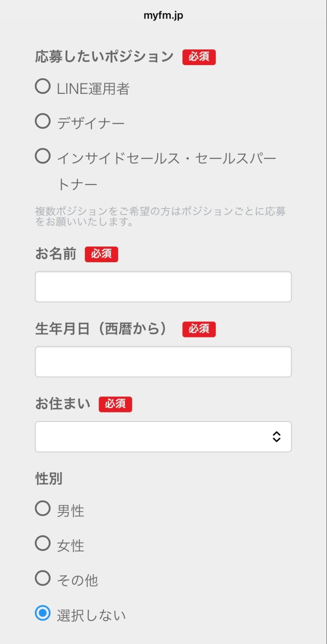
Task: Open the お住まい residence dropdown
Action: (x=163, y=437)
